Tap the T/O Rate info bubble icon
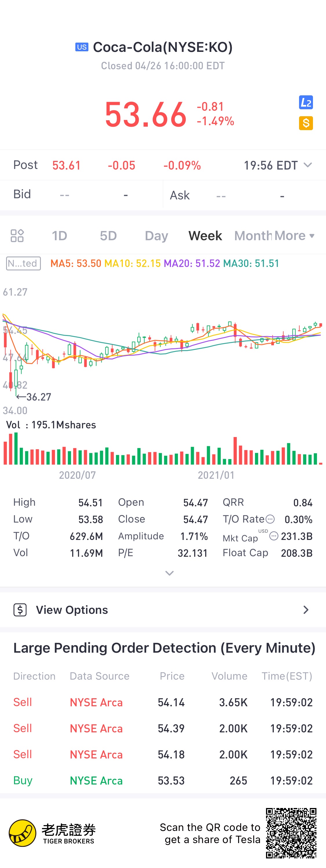 [270, 519]
